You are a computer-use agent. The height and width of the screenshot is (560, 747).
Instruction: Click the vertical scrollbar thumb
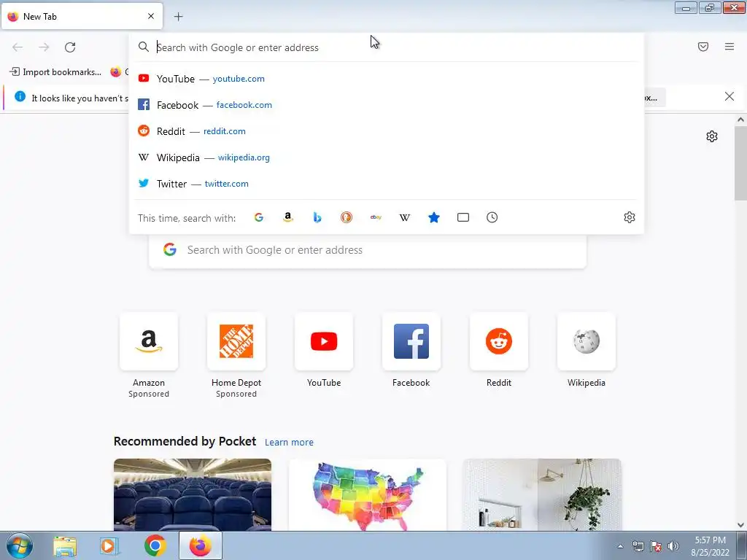[x=741, y=163]
